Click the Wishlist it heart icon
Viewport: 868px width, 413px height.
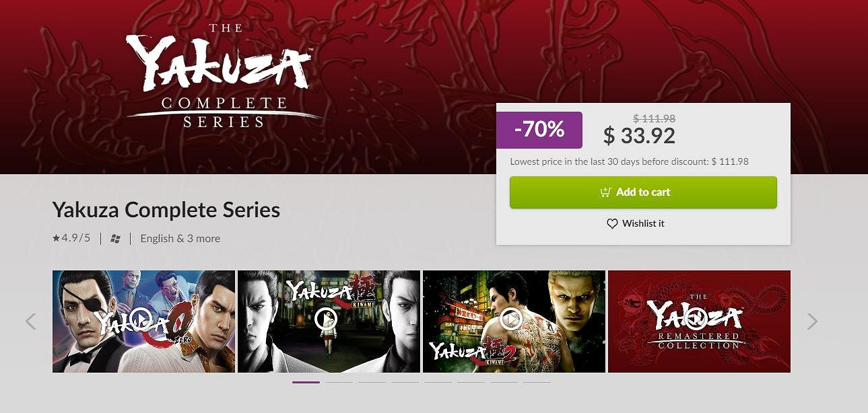(x=612, y=223)
